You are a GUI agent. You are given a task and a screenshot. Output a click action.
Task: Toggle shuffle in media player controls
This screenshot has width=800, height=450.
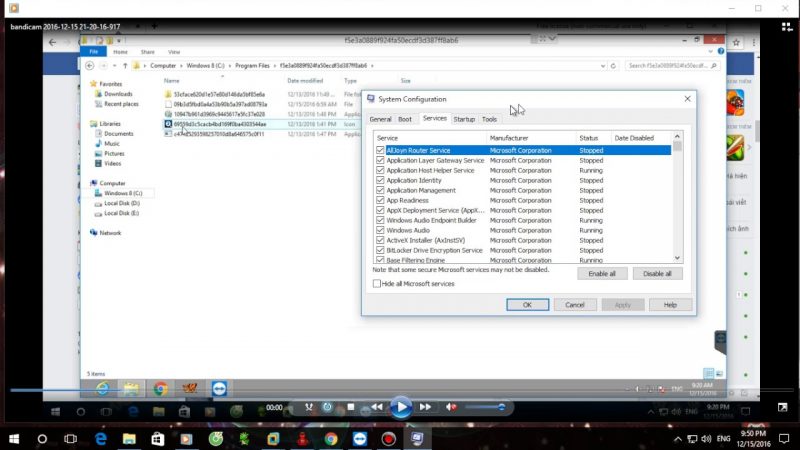pyautogui.click(x=309, y=407)
